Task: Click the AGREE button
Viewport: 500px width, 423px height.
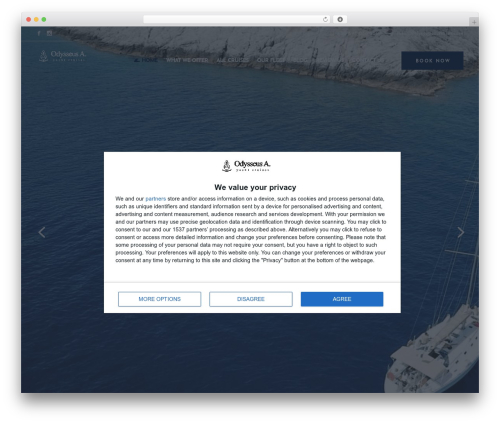Action: point(342,299)
